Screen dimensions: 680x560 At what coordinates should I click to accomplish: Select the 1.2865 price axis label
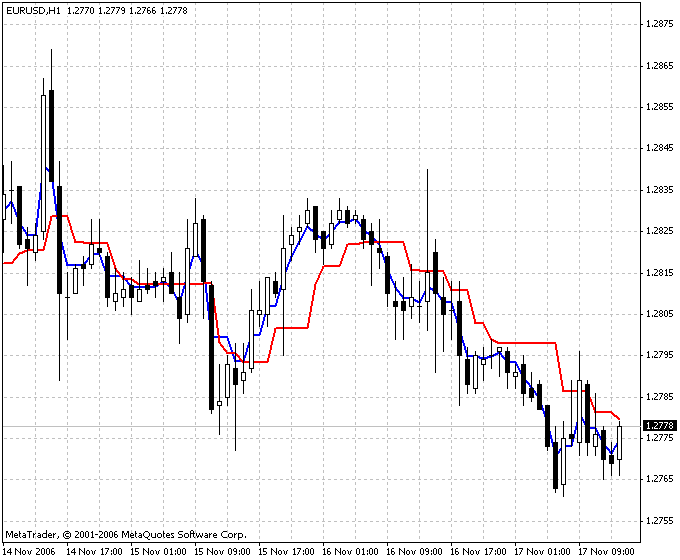click(x=659, y=66)
